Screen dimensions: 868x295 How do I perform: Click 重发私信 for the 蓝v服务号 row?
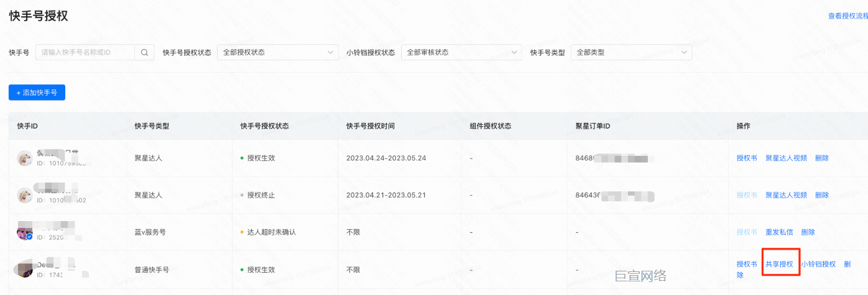779,232
